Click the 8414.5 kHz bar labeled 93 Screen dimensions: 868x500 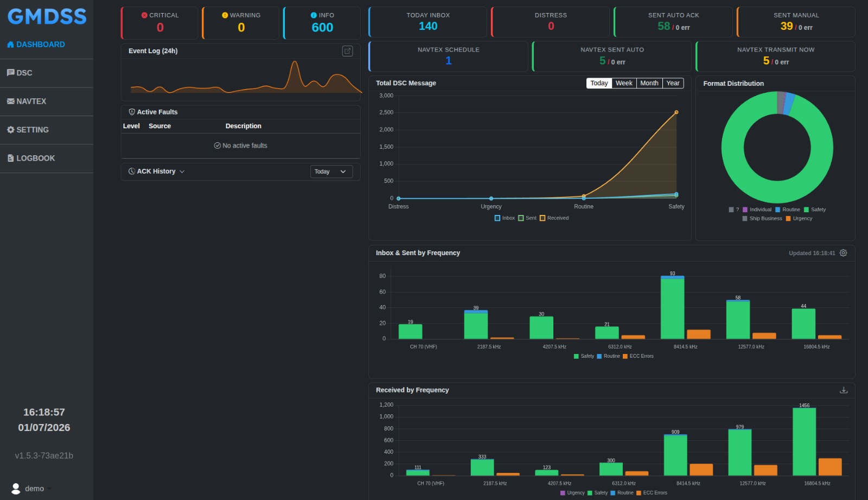(x=672, y=308)
